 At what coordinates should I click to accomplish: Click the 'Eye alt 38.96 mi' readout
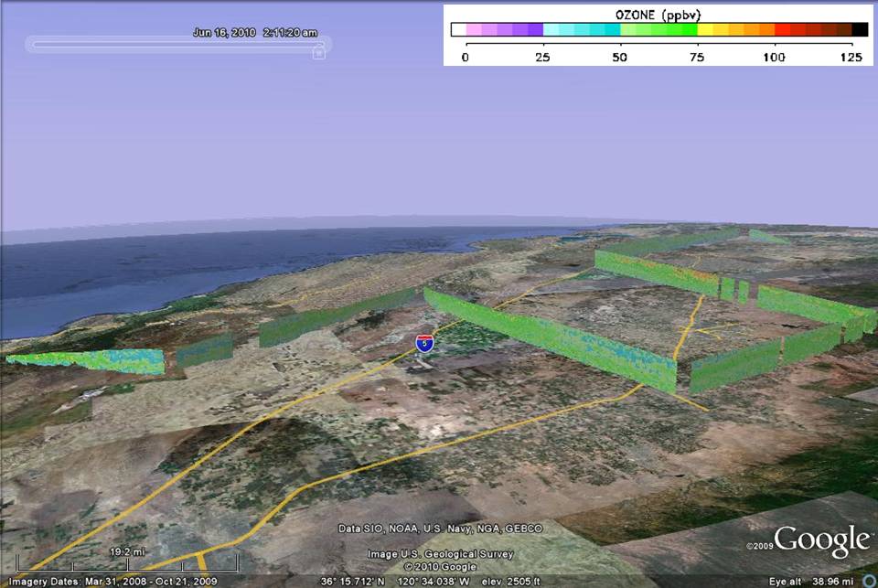[811, 582]
